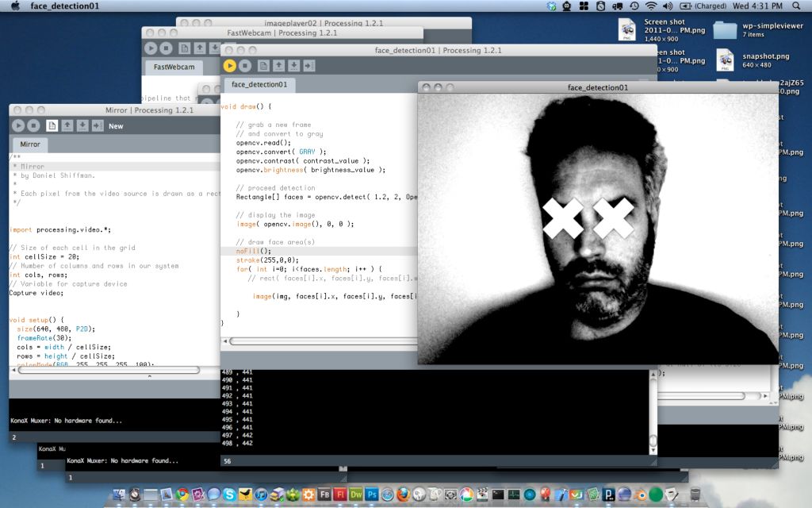Click Save icon in face_detection01 toolbar
This screenshot has height=508, width=812.
tap(293, 65)
